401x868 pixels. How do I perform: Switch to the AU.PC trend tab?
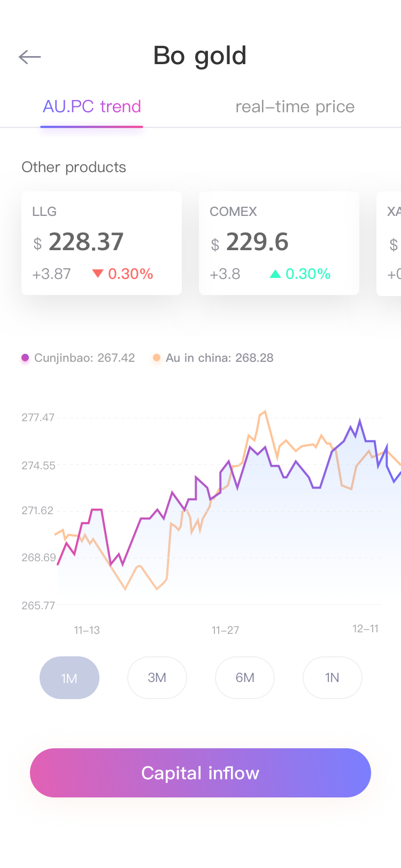point(92,107)
